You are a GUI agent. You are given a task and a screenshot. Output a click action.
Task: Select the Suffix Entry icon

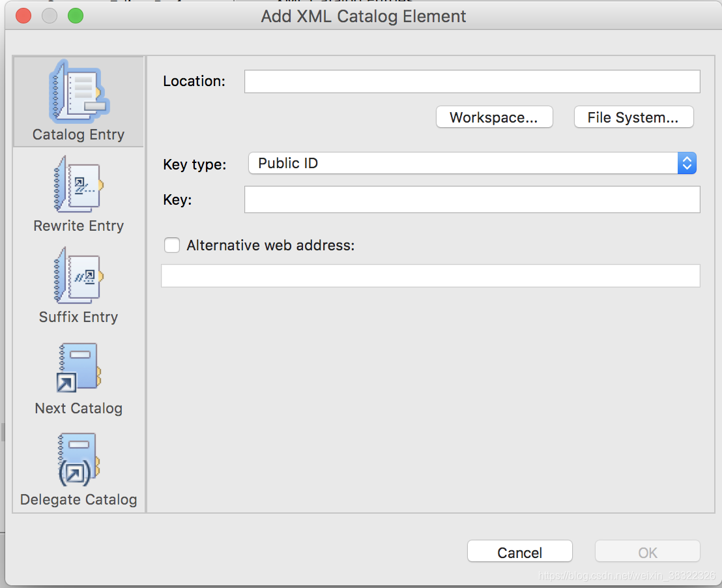[79, 275]
